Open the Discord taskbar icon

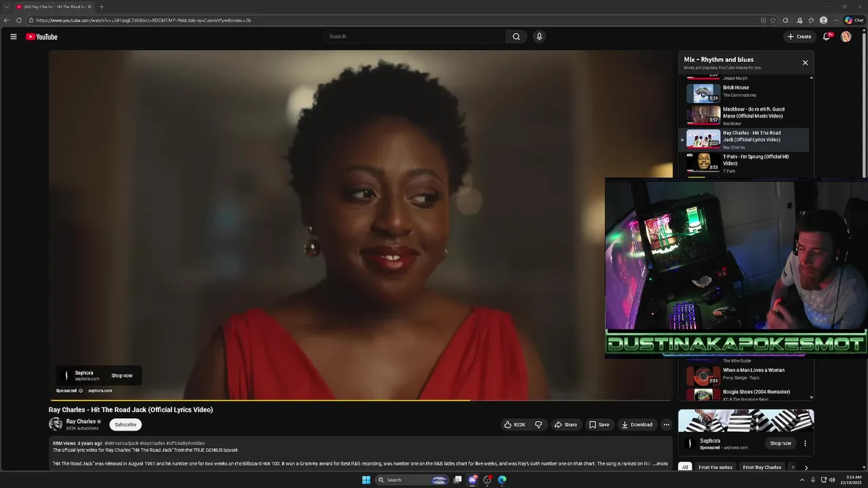tap(473, 480)
